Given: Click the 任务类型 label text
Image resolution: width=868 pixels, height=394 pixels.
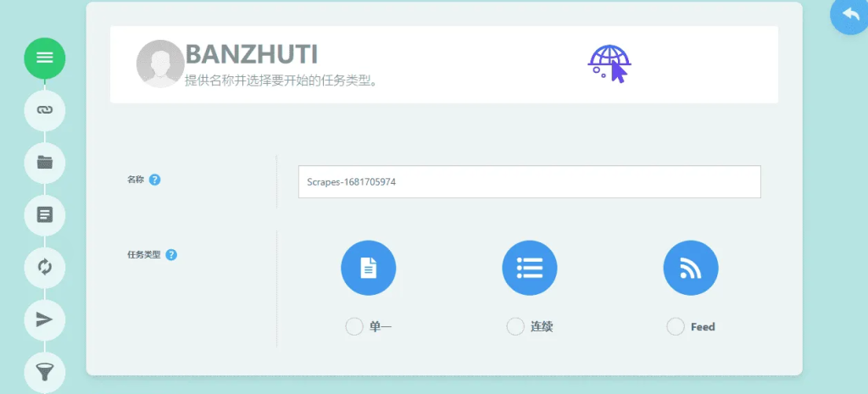Looking at the screenshot, I should point(144,255).
